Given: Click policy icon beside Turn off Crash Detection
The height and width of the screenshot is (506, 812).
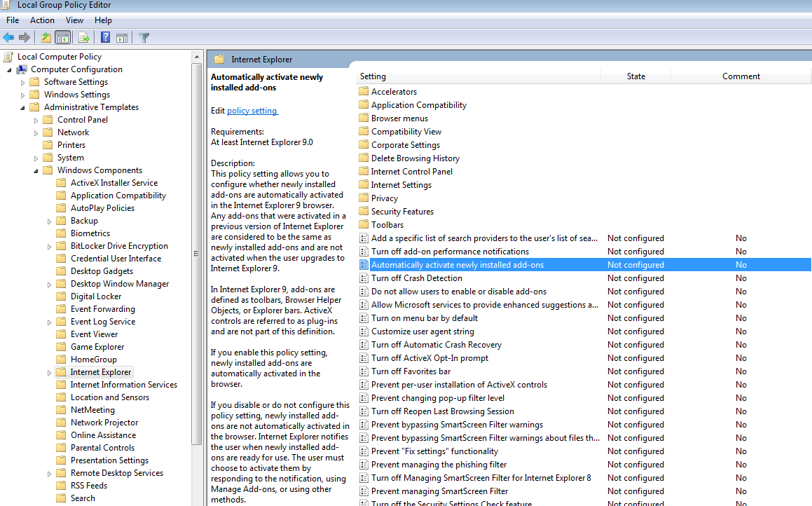Looking at the screenshot, I should coord(364,278).
